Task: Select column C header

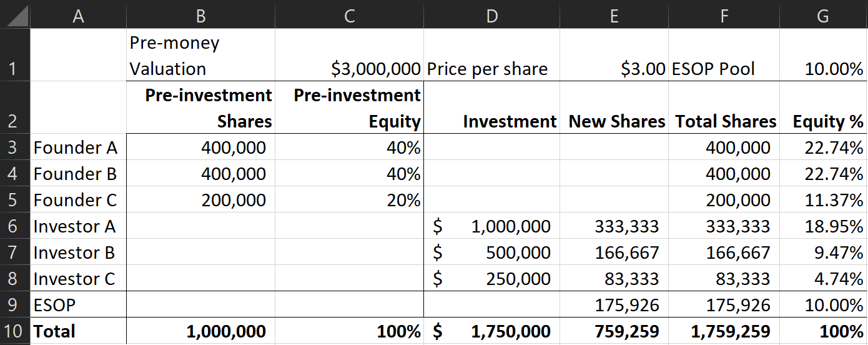Action: click(349, 14)
